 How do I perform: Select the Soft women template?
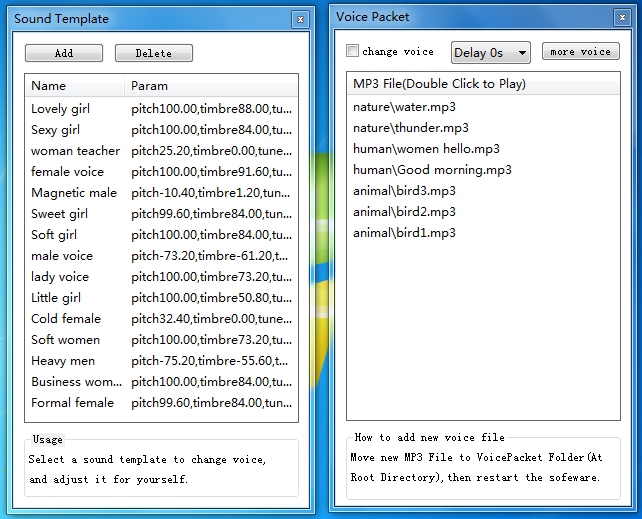tap(161, 340)
